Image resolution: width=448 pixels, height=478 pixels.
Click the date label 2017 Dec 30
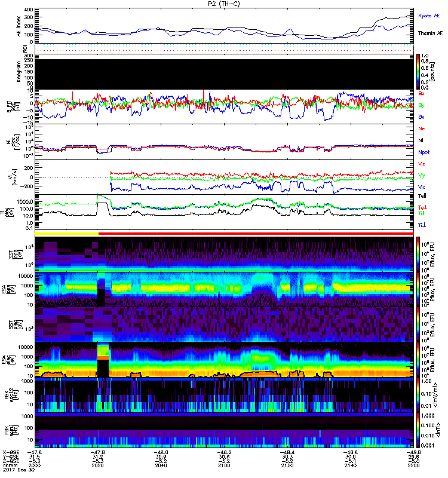pyautogui.click(x=19, y=470)
